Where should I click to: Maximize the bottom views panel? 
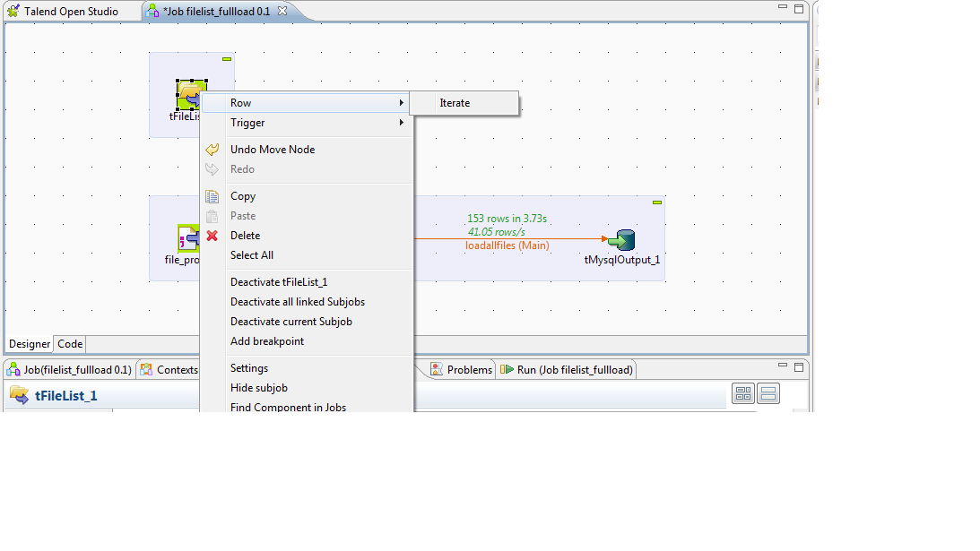pyautogui.click(x=799, y=366)
